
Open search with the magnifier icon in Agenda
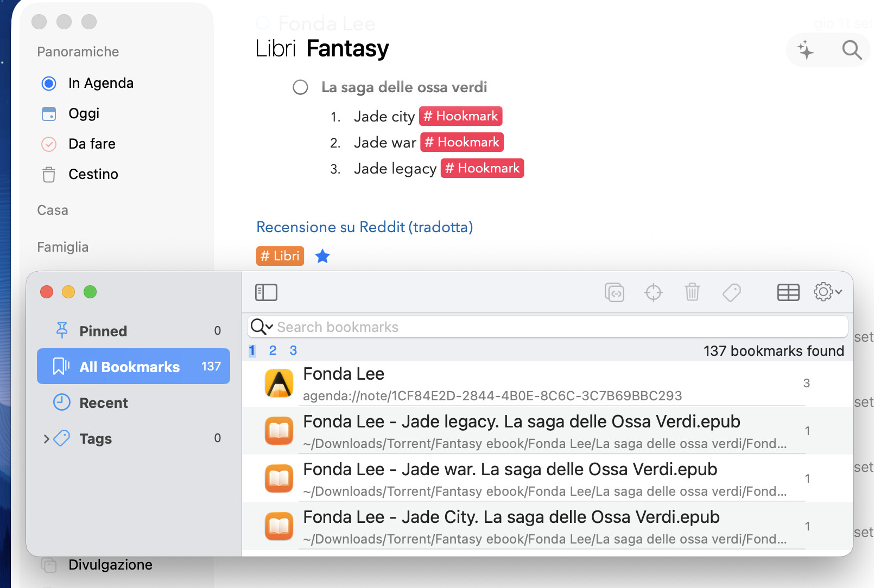click(x=851, y=50)
